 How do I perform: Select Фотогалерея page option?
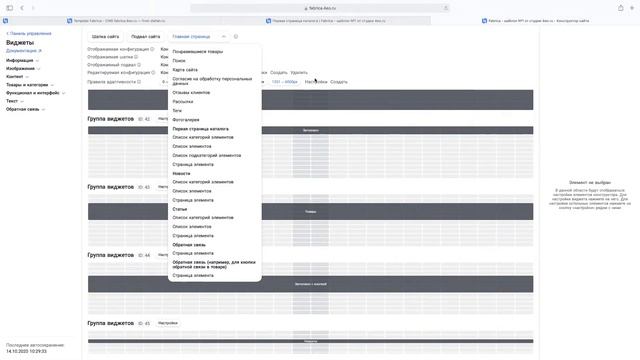(x=186, y=120)
